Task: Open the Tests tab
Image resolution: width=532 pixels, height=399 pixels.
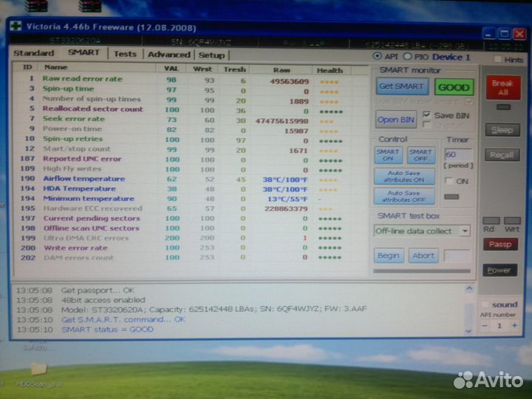Action: (125, 54)
